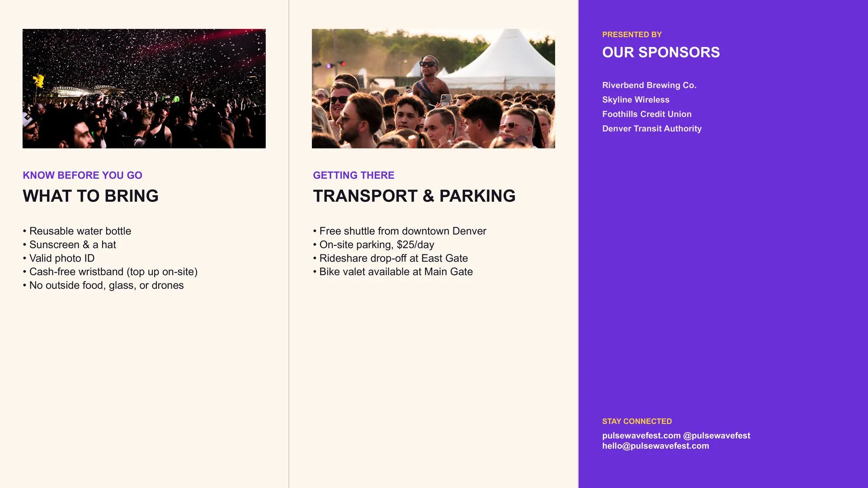Click Denver Transit Authority sponsor name
868x488 pixels.
652,129
